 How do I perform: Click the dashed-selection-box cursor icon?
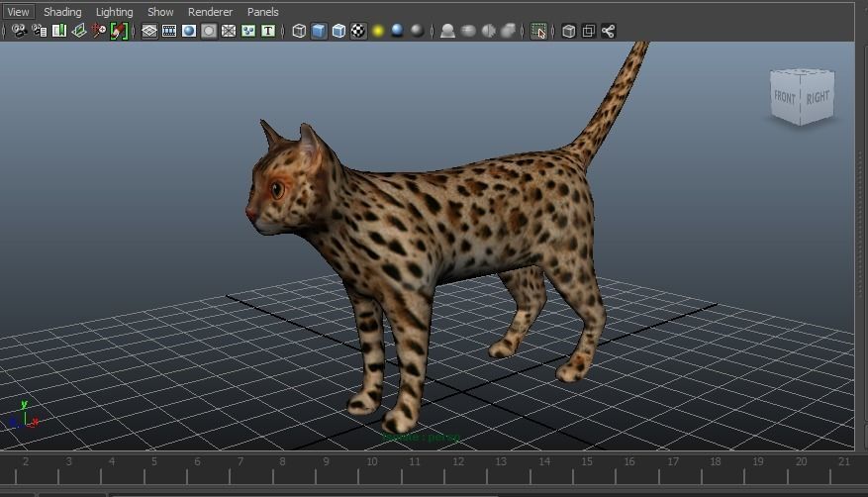point(538,31)
